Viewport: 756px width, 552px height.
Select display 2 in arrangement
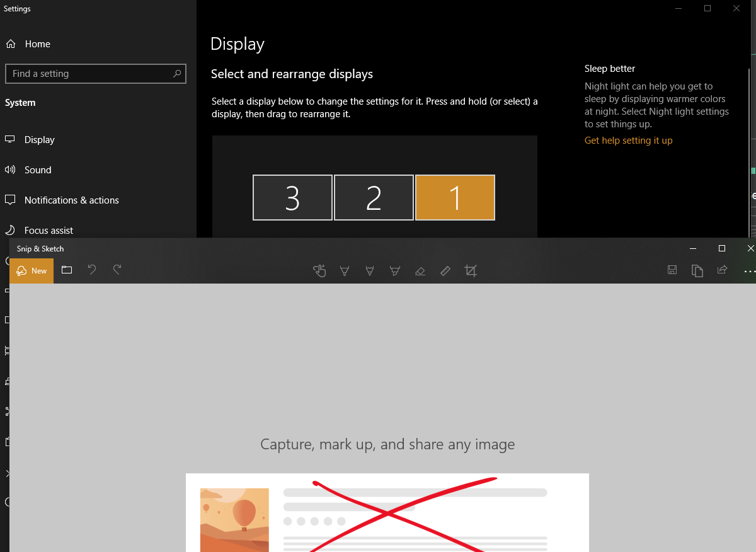tap(374, 198)
